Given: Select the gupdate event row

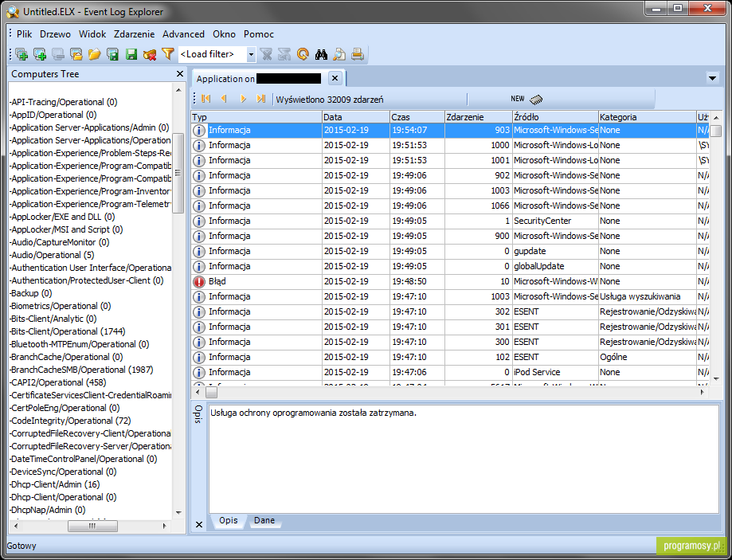Looking at the screenshot, I should (450, 251).
